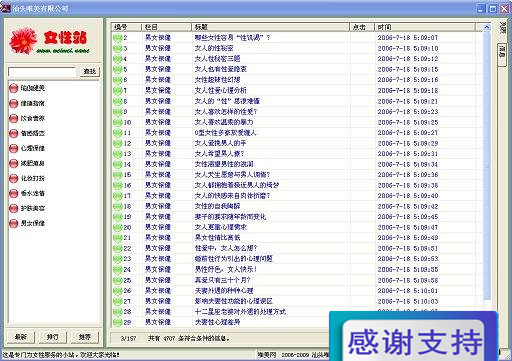
Task: Click the red flower logo 女性站
Action: pyautogui.click(x=50, y=41)
